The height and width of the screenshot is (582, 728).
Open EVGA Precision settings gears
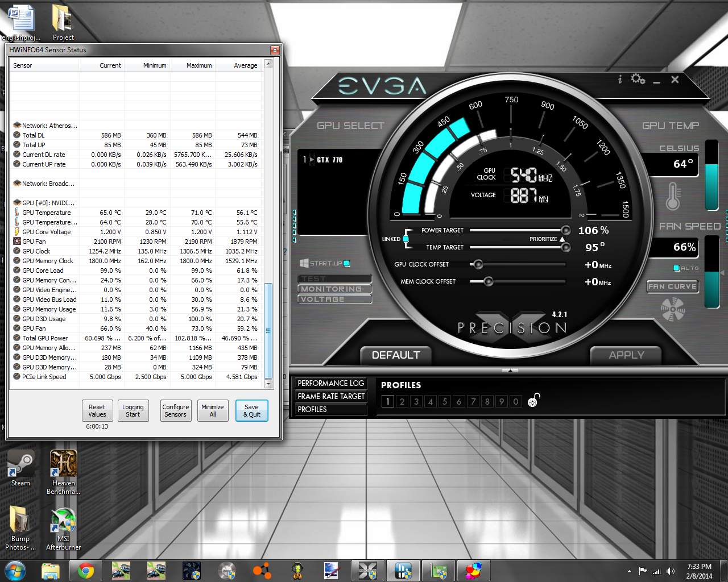[x=638, y=79]
